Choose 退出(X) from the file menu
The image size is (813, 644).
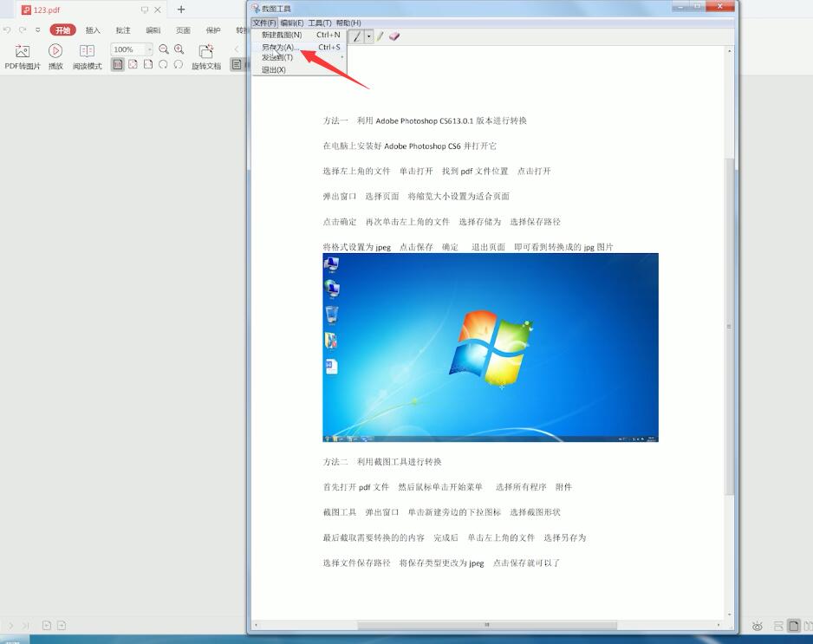300,69
